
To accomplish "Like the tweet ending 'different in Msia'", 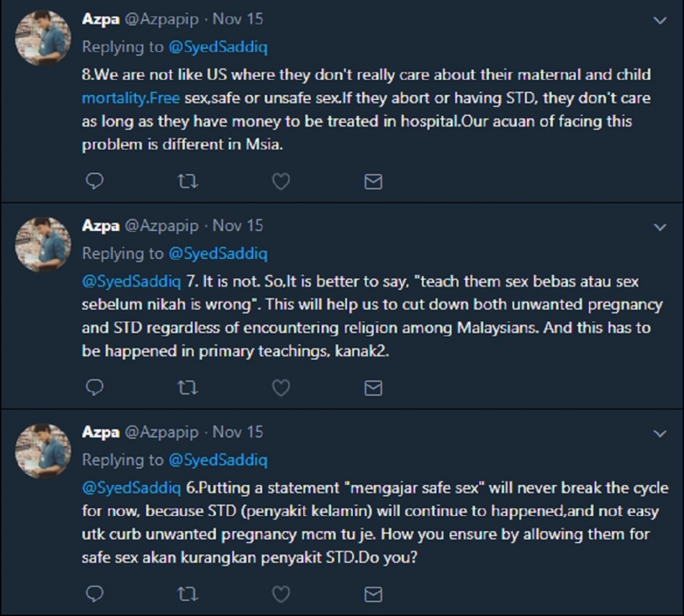I will [x=281, y=181].
